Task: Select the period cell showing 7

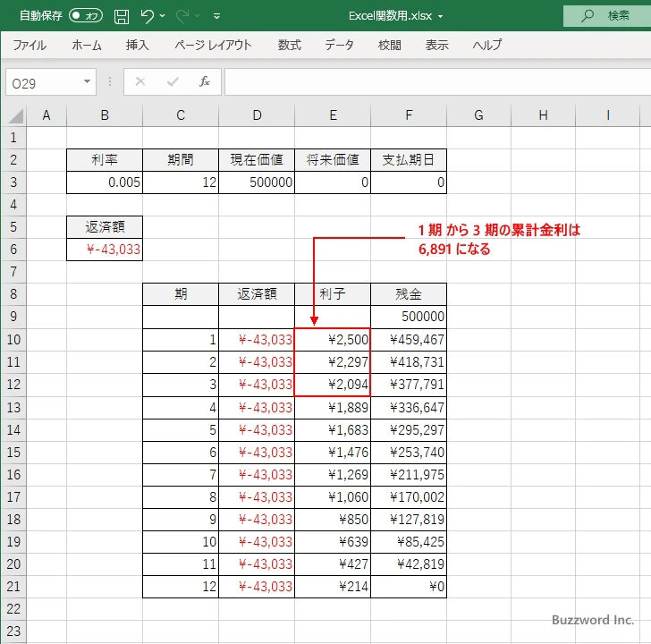Action: pyautogui.click(x=181, y=475)
